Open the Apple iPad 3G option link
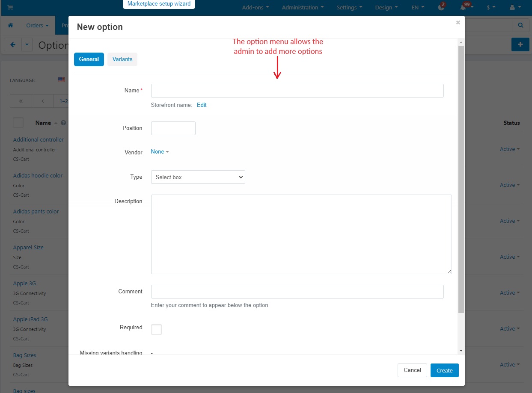 pyautogui.click(x=30, y=319)
